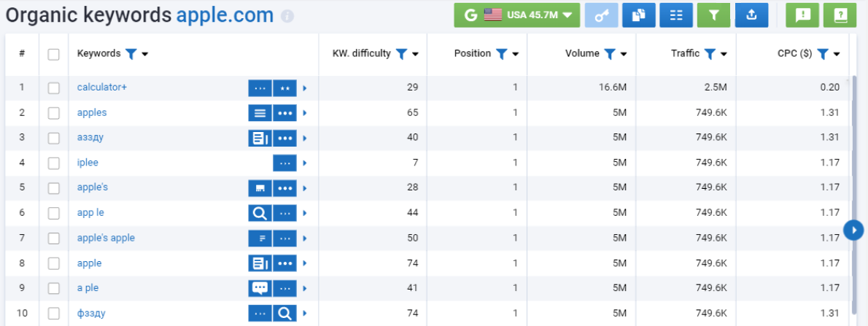The height and width of the screenshot is (326, 868).
Task: Select the checkbox in the iplee row
Action: pos(54,163)
